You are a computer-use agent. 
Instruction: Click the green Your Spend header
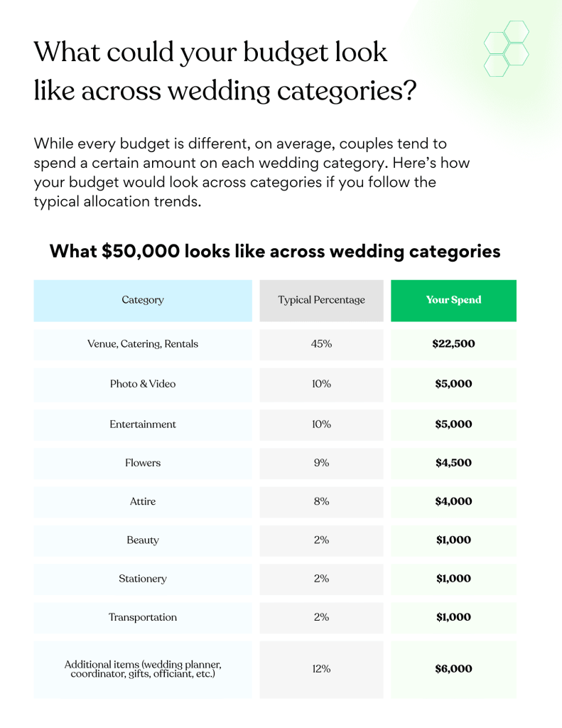453,300
